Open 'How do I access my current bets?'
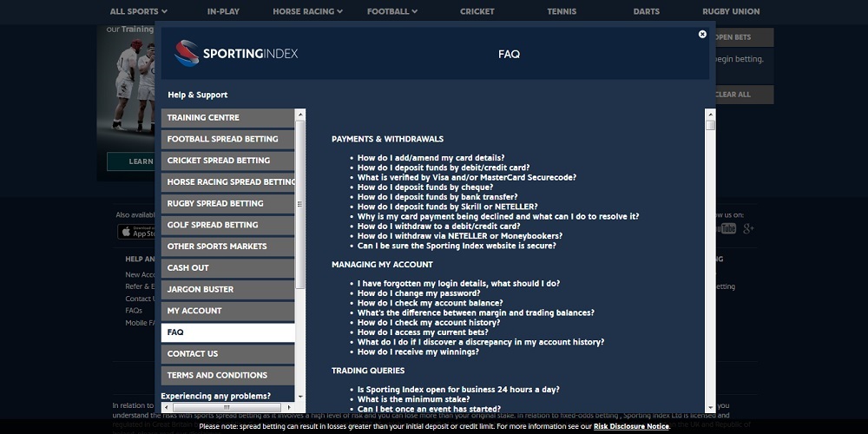Viewport: 868px width, 434px height. click(x=423, y=332)
